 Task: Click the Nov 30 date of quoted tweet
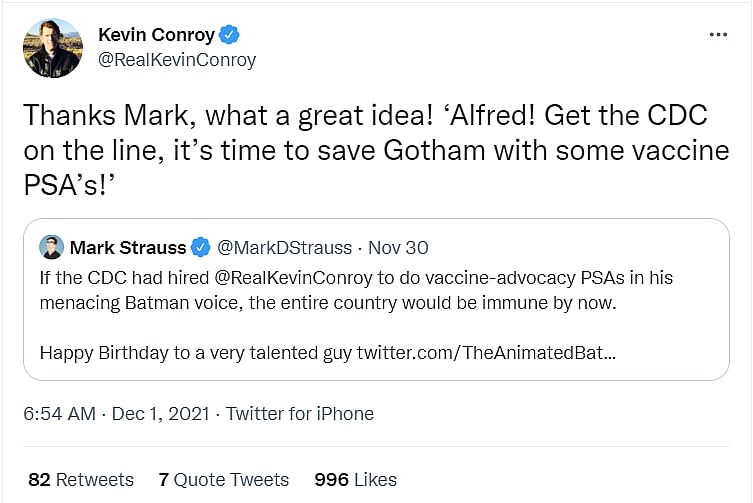400,247
